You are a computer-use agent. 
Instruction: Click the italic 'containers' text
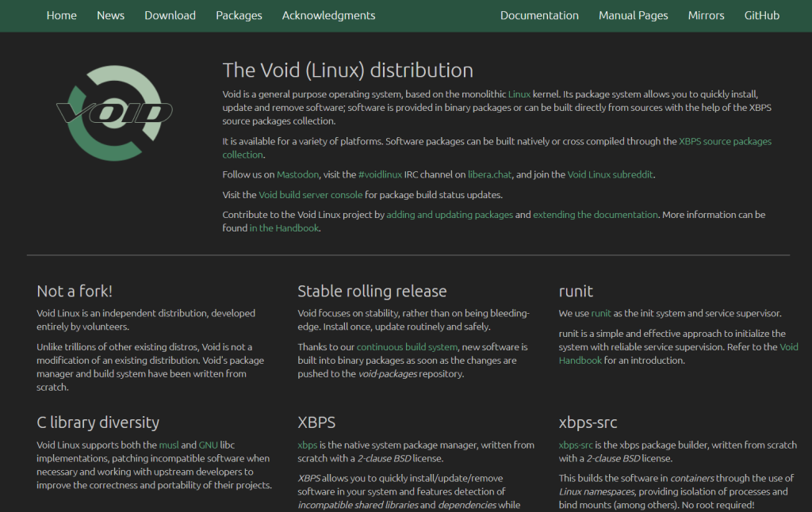[x=691, y=479]
